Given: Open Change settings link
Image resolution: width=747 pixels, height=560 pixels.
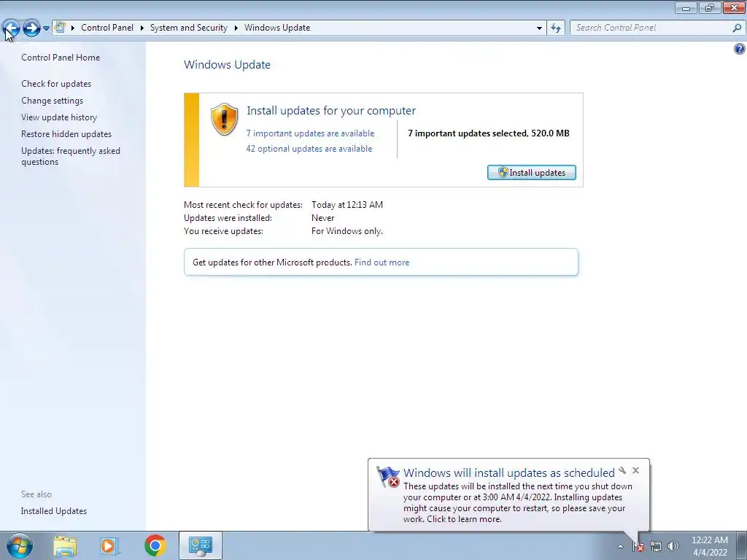Looking at the screenshot, I should pos(52,101).
